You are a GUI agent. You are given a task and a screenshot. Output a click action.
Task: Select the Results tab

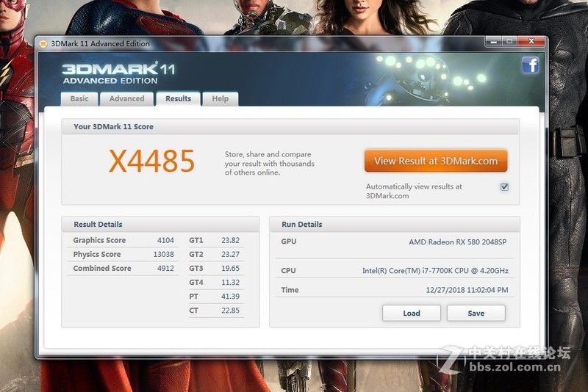click(178, 99)
